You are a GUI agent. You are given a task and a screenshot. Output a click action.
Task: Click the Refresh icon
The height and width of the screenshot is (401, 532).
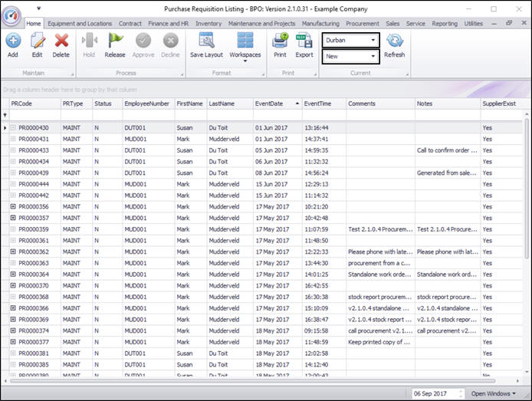pos(395,44)
